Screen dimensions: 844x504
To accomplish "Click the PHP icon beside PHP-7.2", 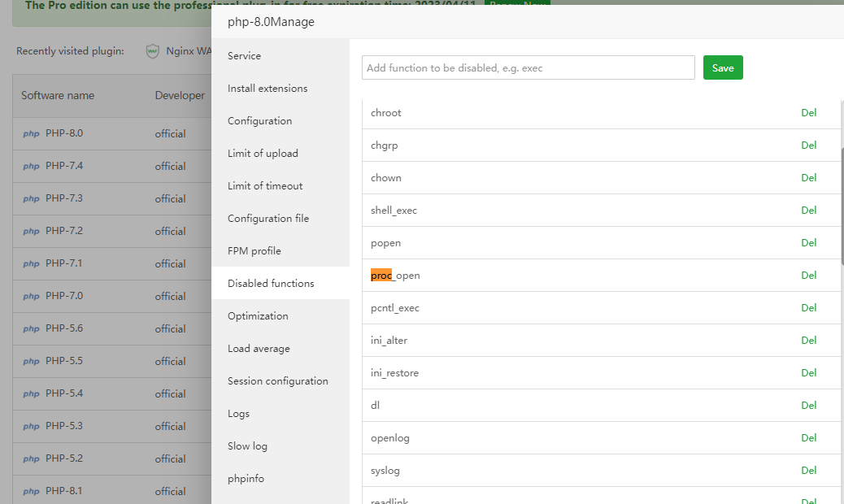I will [31, 232].
